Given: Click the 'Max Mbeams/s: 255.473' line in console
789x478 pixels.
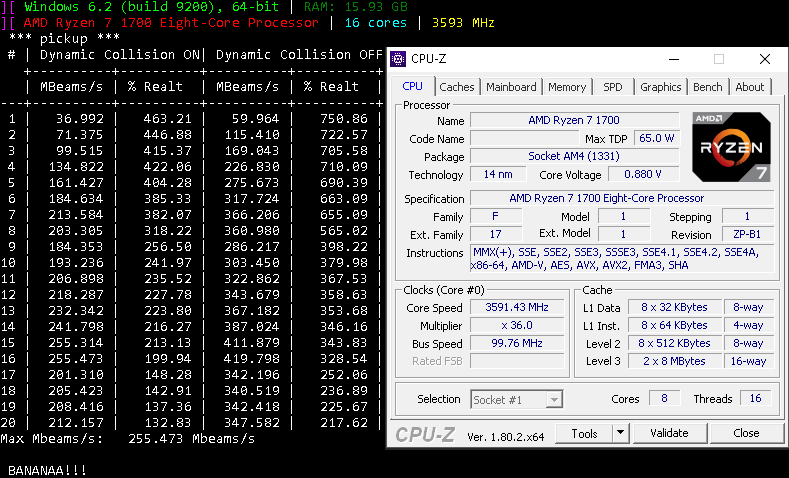Looking at the screenshot, I should (128, 439).
